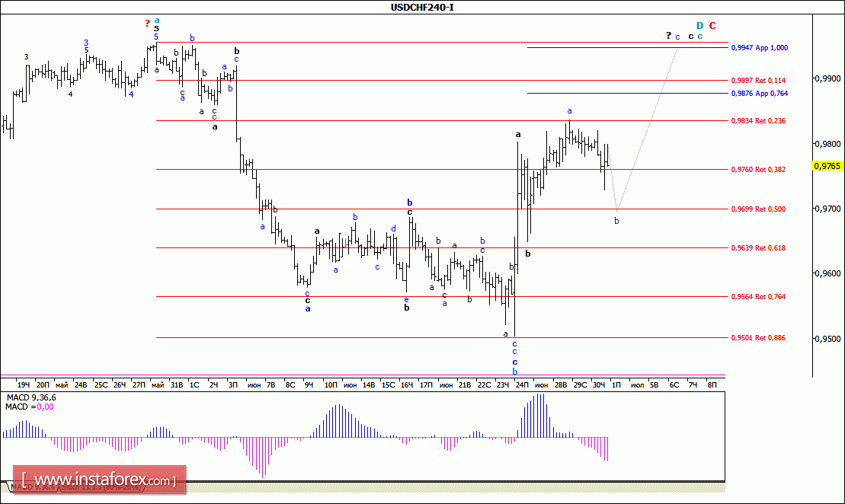Select the 0,9501 Ret 0,886 label
Viewport: 845px width, 504px height.
pyautogui.click(x=758, y=338)
